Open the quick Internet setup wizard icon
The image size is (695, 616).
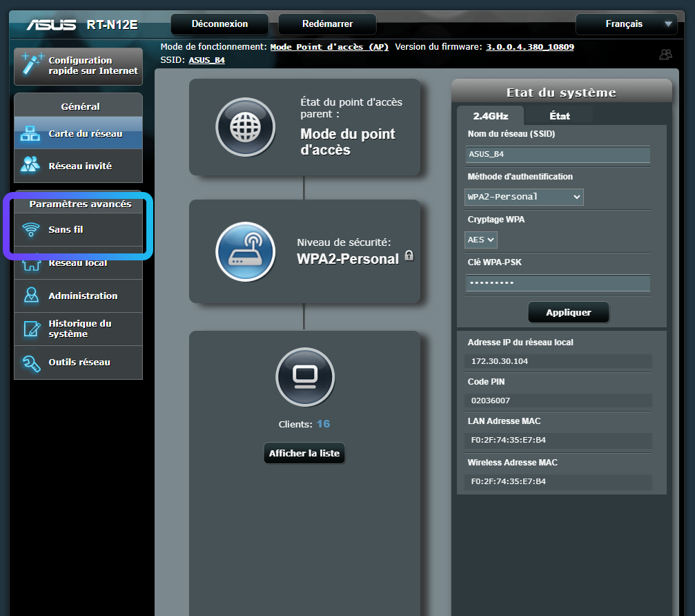[32, 64]
